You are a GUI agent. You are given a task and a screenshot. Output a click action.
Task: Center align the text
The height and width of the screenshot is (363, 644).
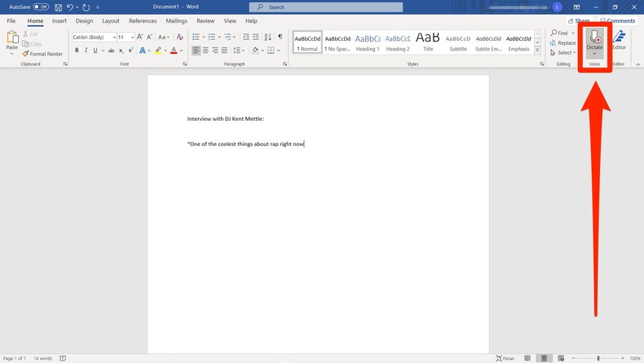[x=205, y=51]
